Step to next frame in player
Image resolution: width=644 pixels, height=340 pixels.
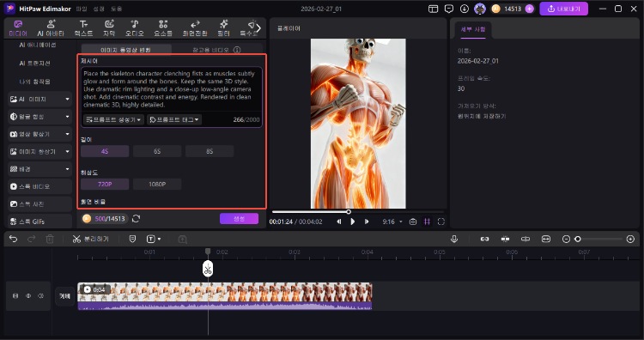click(x=367, y=222)
